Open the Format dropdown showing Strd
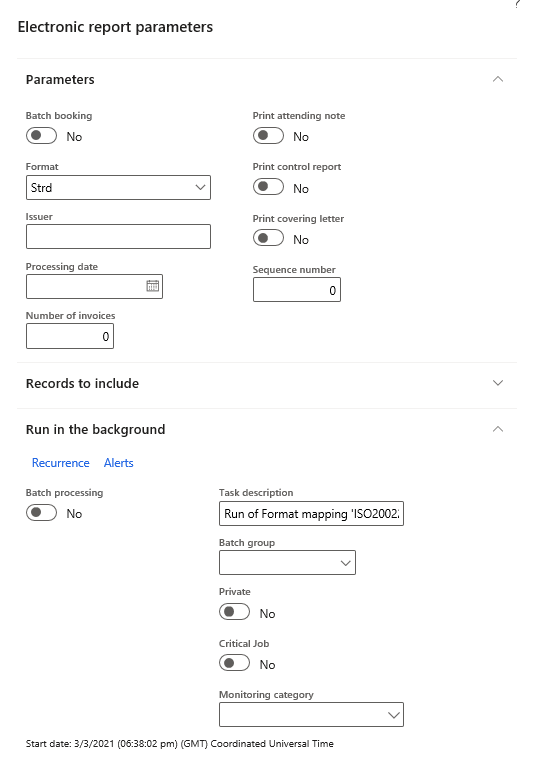 [x=118, y=188]
